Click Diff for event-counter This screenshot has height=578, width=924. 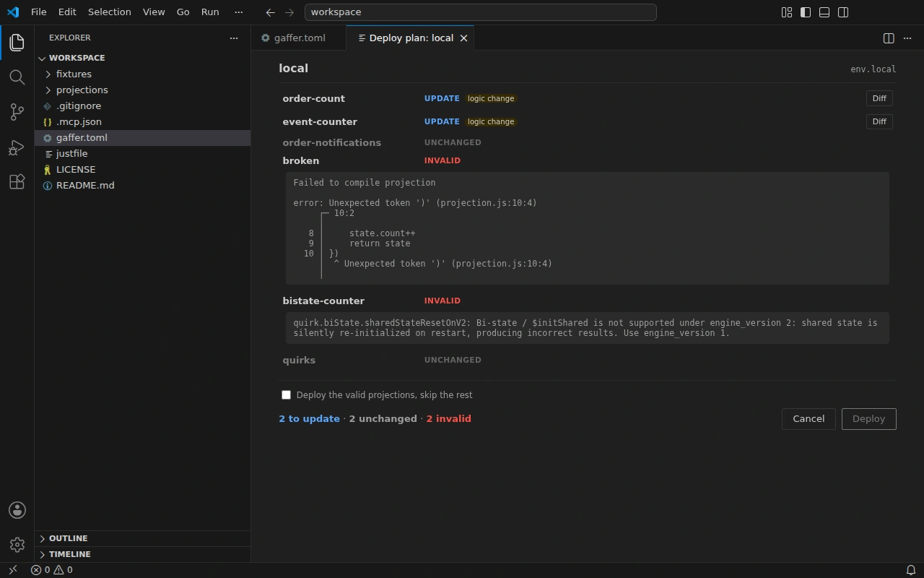(879, 121)
